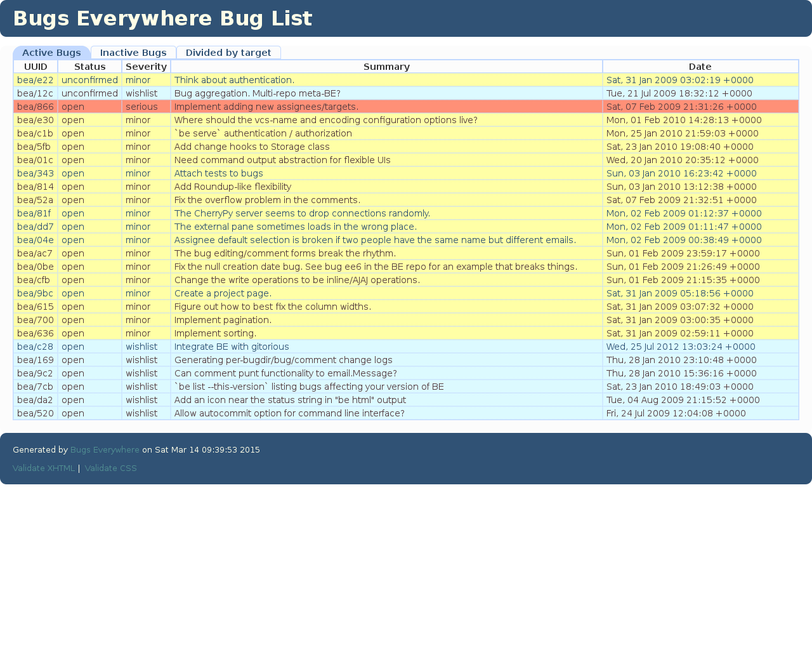
Task: Open bug bea/9bc UUID link
Action: (x=36, y=293)
